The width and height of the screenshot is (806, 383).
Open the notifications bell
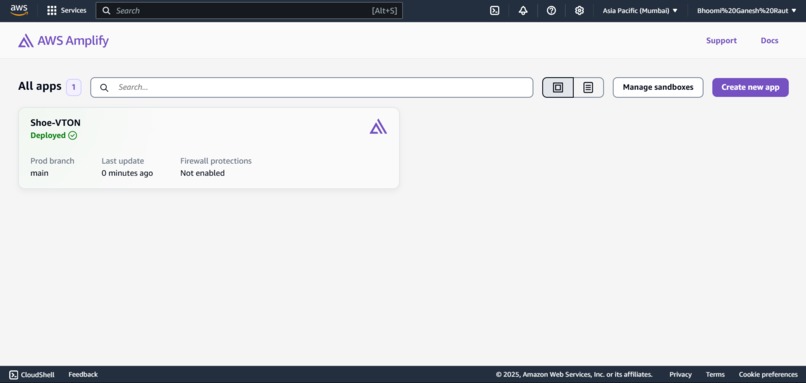(x=523, y=10)
